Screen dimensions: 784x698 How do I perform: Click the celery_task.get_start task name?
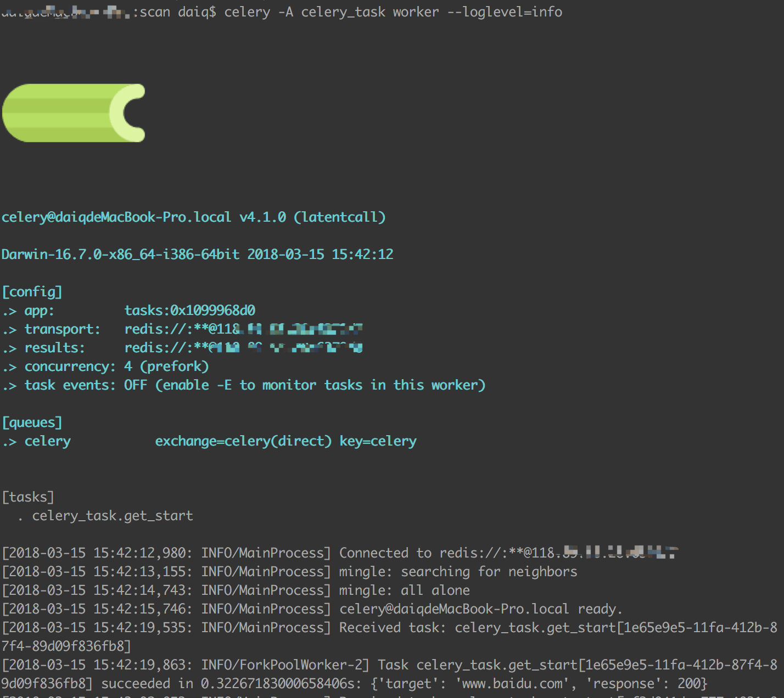113,515
